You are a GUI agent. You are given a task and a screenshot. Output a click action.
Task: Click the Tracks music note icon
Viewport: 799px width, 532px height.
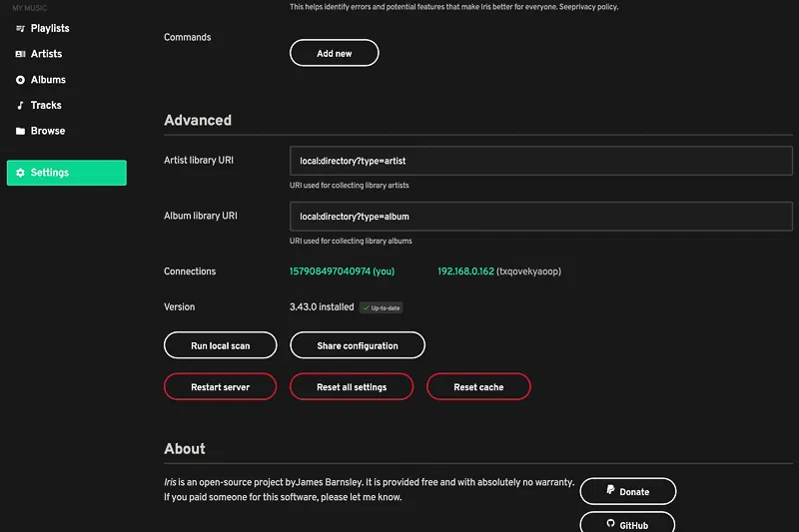[x=20, y=106]
